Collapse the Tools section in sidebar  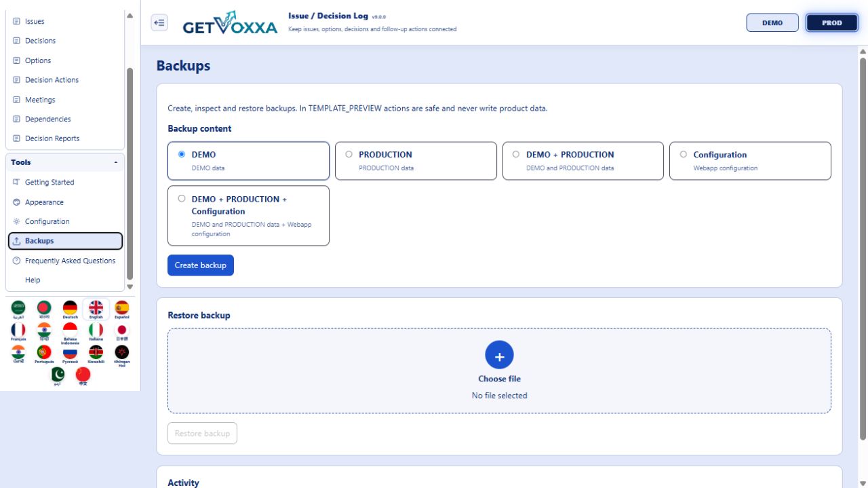coord(115,163)
